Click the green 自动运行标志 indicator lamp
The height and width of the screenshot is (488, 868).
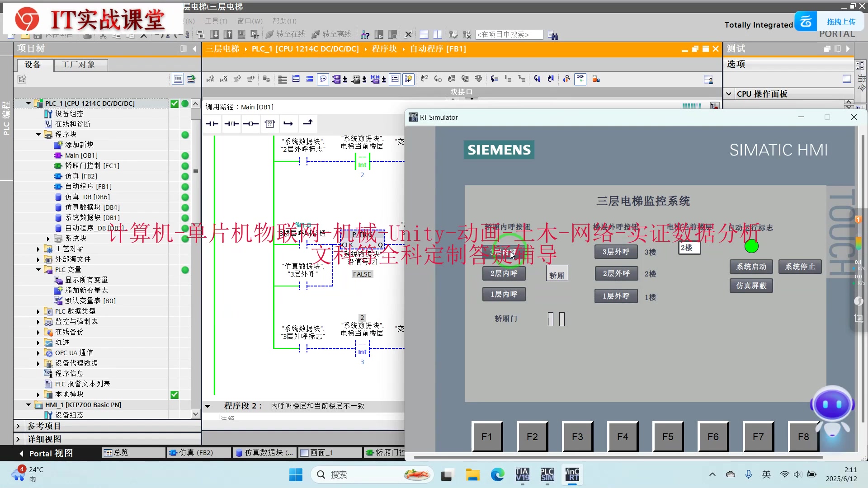click(751, 246)
